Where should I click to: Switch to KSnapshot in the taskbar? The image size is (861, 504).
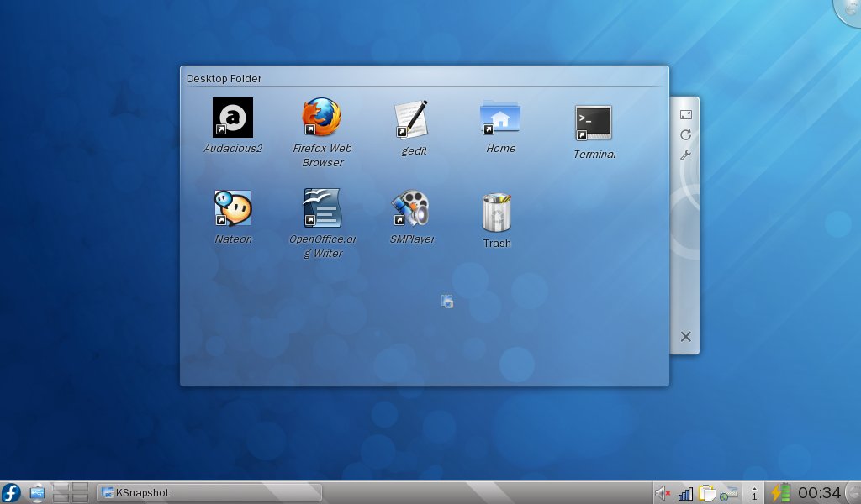209,492
